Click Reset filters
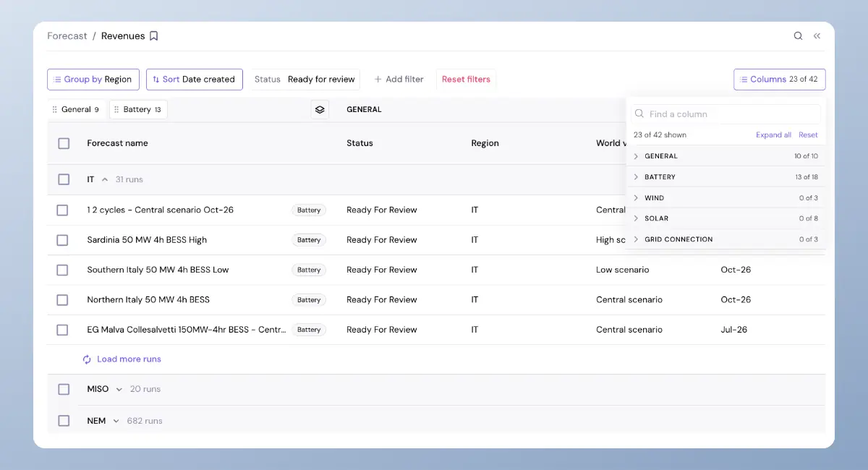This screenshot has height=470, width=868. coord(466,80)
